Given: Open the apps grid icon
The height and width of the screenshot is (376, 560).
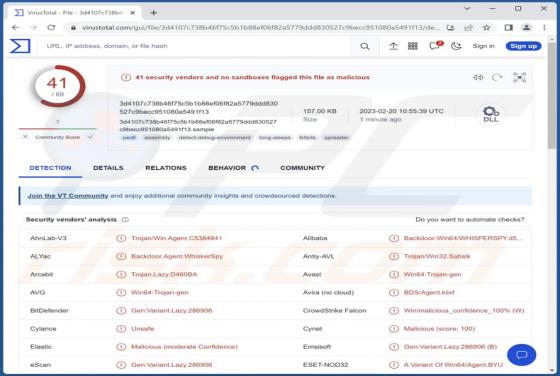Looking at the screenshot, I should point(413,46).
